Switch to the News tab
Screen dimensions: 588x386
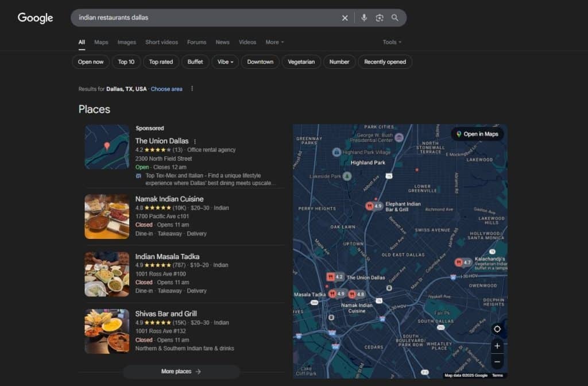(222, 42)
